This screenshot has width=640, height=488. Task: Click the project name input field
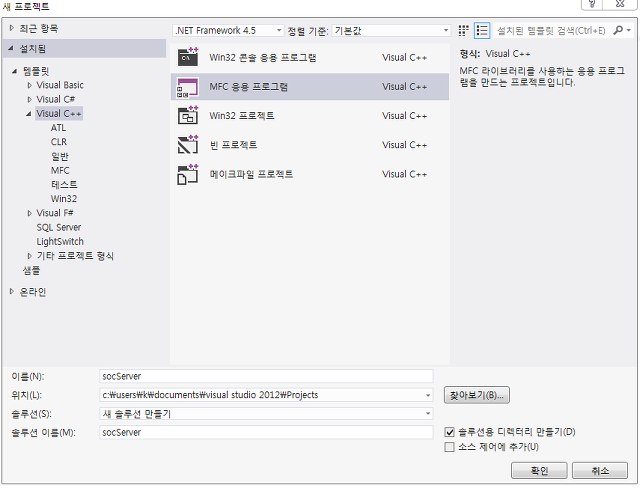pos(266,376)
